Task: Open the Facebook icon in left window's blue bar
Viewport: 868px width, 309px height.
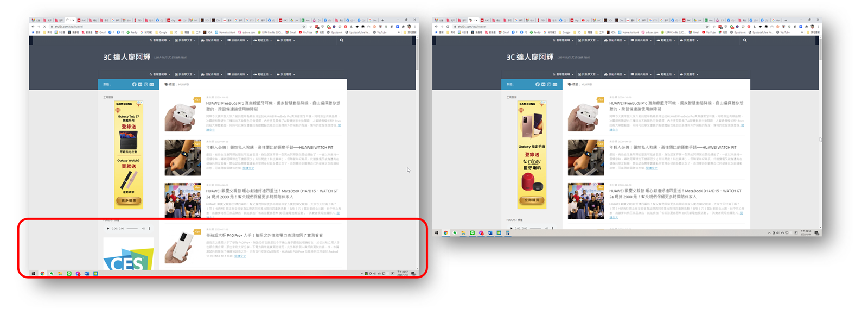Action: pyautogui.click(x=134, y=84)
